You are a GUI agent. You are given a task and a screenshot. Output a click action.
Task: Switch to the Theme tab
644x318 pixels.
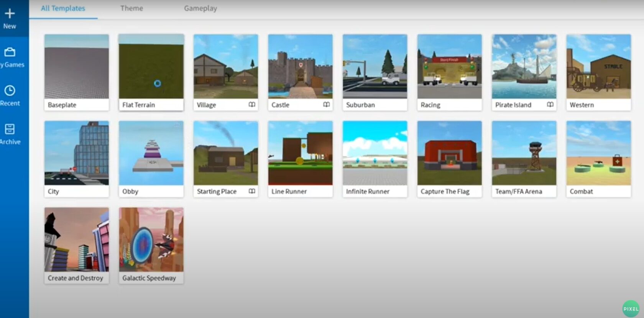pyautogui.click(x=131, y=8)
